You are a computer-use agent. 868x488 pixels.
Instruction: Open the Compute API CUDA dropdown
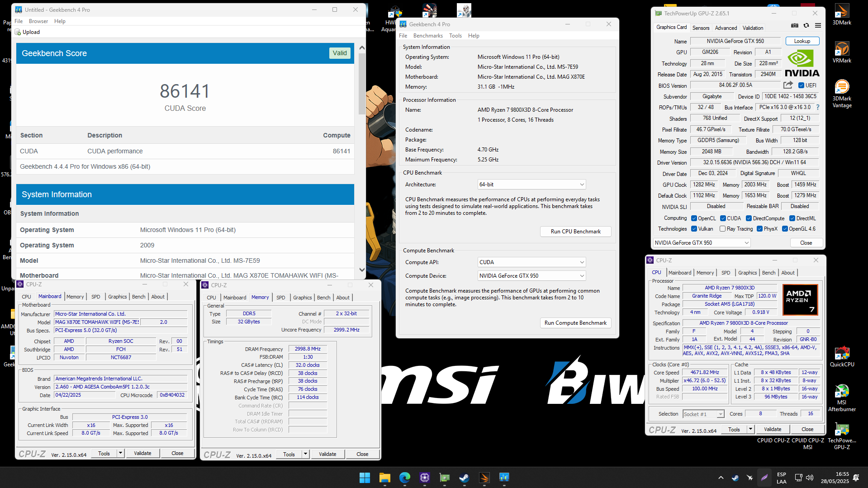pyautogui.click(x=531, y=262)
